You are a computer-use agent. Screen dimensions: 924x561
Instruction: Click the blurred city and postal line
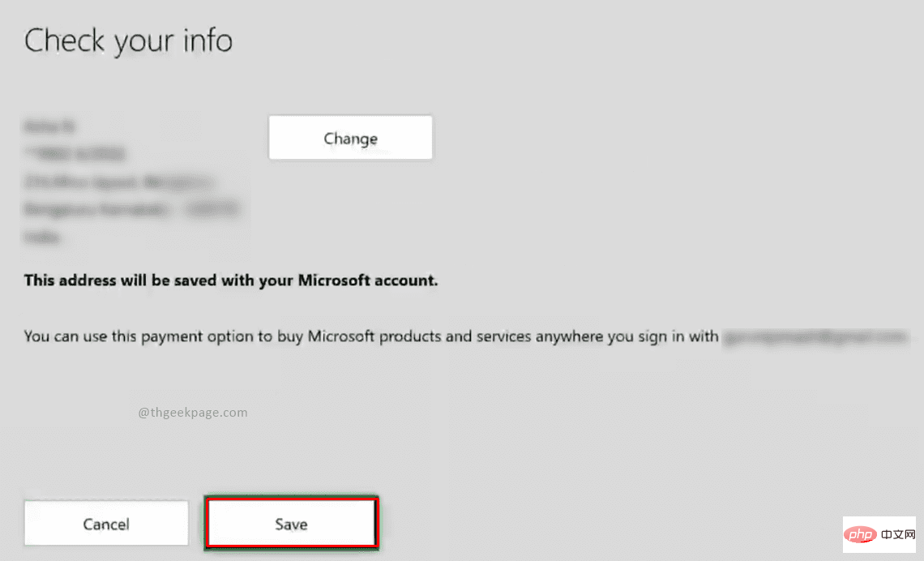click(134, 210)
